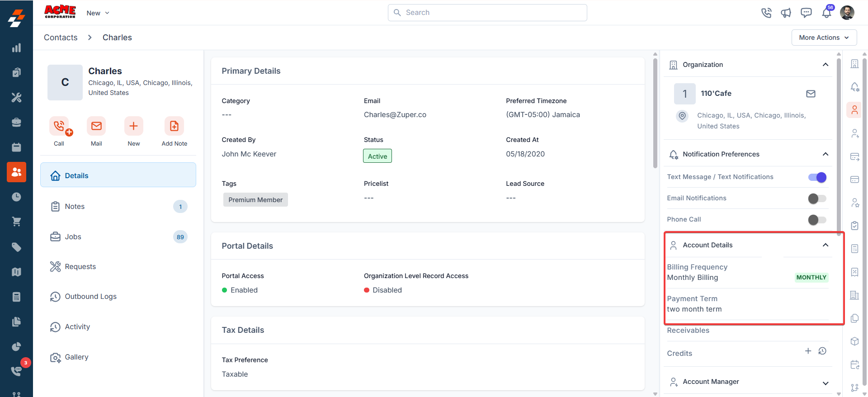Screen dimensions: 868x397
Task: Open the dashboard bar chart icon in left sidebar
Action: [16, 48]
